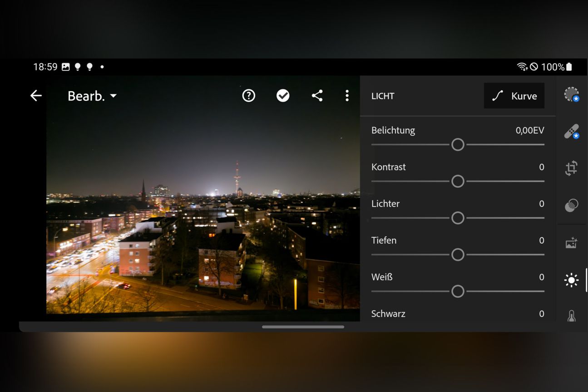Viewport: 588px width, 392px height.
Task: Select the Healing (Reparieren) tool
Action: (572, 132)
